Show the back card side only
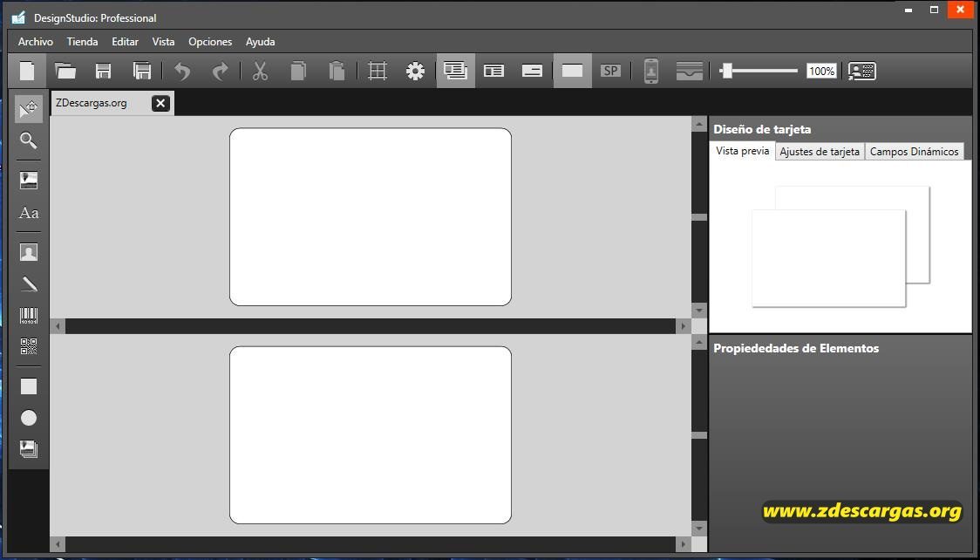Image resolution: width=980 pixels, height=560 pixels. click(x=532, y=71)
